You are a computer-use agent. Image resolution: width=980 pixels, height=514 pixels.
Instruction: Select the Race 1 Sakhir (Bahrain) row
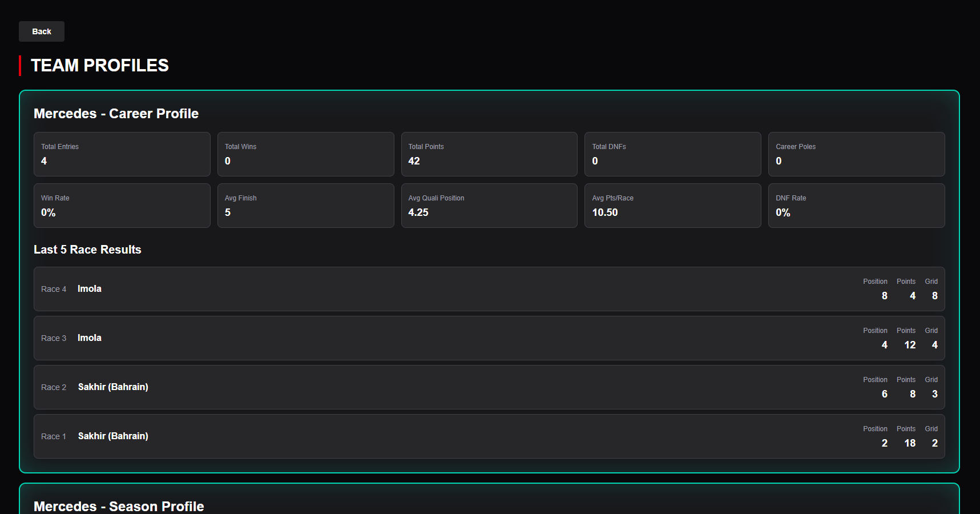[489, 436]
